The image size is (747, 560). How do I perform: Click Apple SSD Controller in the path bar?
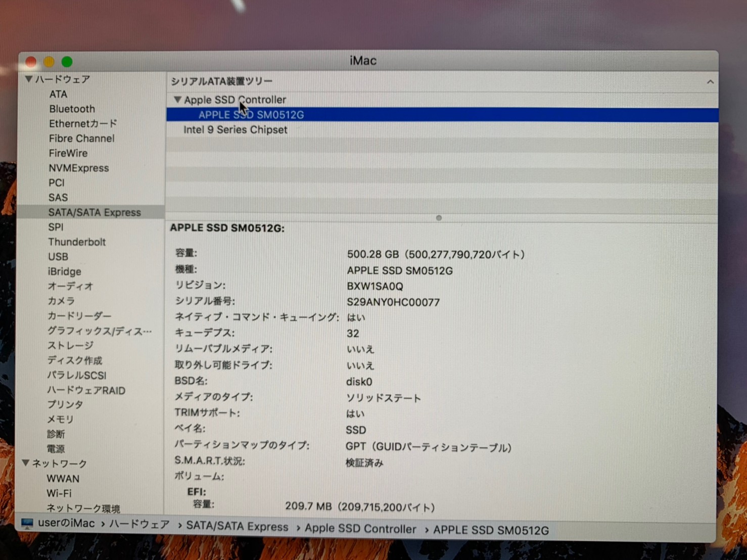(x=360, y=529)
